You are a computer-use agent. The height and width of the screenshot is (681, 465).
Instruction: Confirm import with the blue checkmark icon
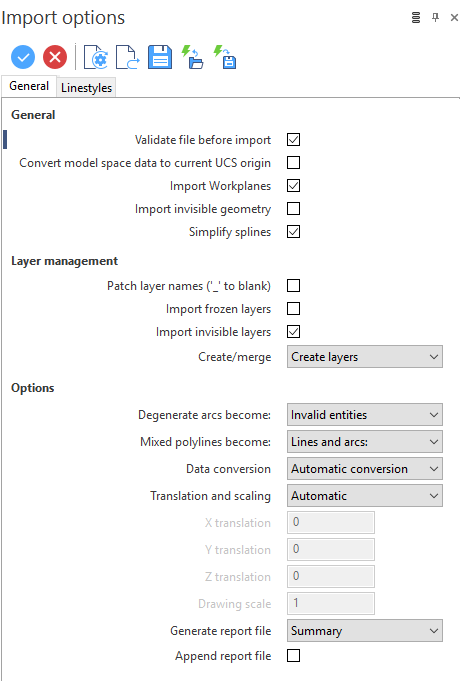coord(23,57)
